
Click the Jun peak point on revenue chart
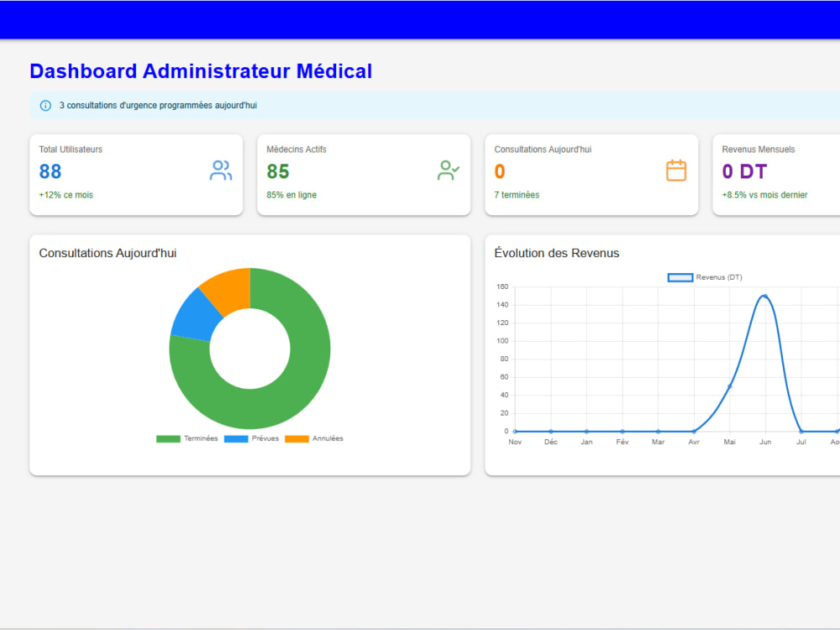[765, 297]
